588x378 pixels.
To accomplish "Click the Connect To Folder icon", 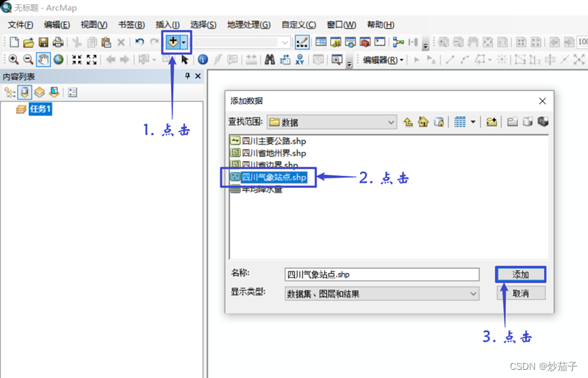I will [x=492, y=121].
